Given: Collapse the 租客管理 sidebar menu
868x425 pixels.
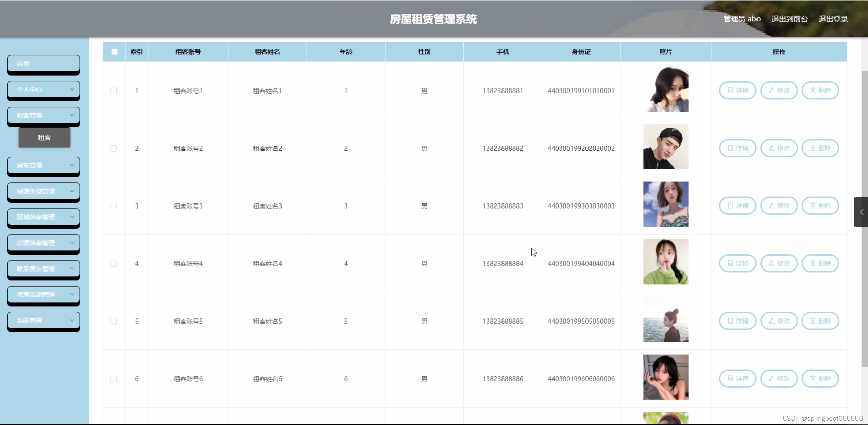Looking at the screenshot, I should point(44,115).
